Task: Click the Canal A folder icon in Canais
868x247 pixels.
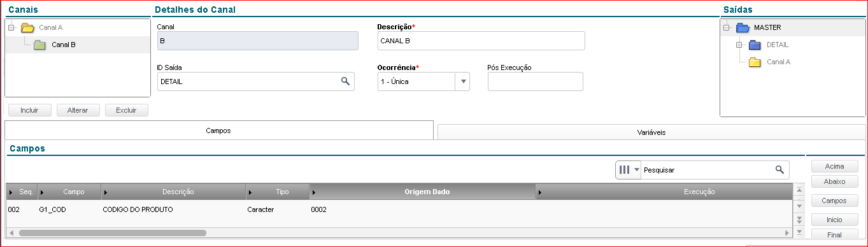Action: [27, 28]
